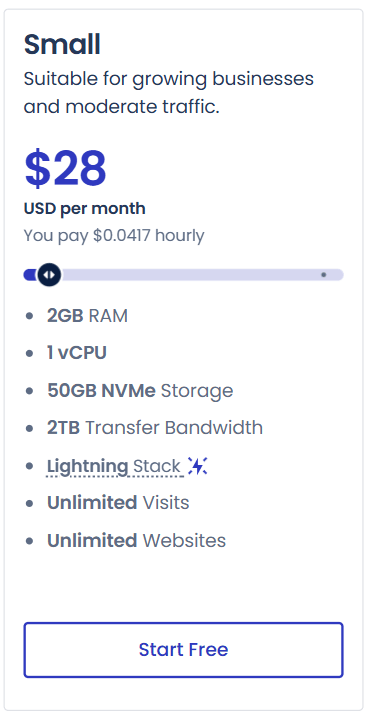Click the 50GB NVMe Storage feature
The height and width of the screenshot is (717, 371).
[x=140, y=391]
